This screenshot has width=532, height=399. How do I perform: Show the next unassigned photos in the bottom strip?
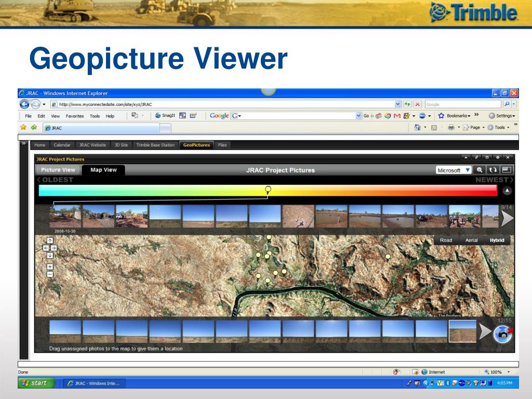coord(485,331)
